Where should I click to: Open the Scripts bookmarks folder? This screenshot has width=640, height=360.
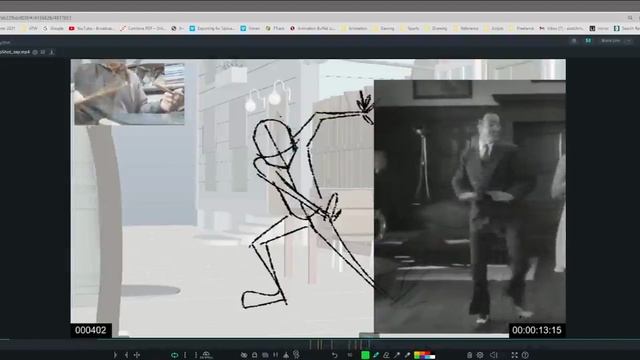494,28
